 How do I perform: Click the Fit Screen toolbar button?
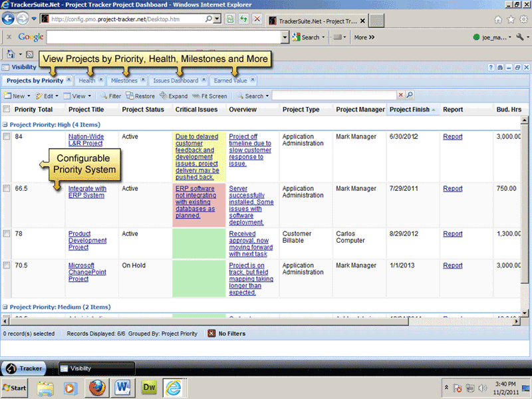(x=209, y=96)
